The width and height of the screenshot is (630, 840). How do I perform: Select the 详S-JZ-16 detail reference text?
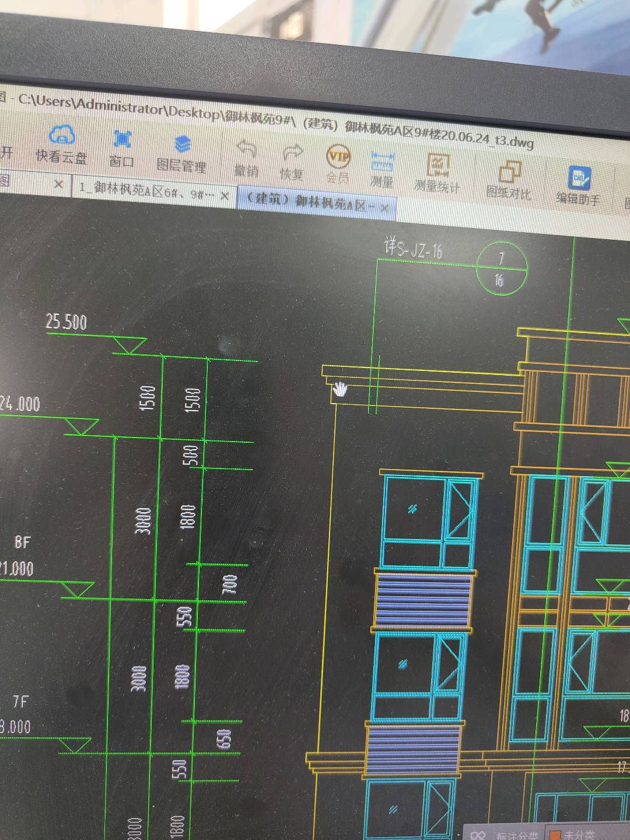click(x=413, y=249)
